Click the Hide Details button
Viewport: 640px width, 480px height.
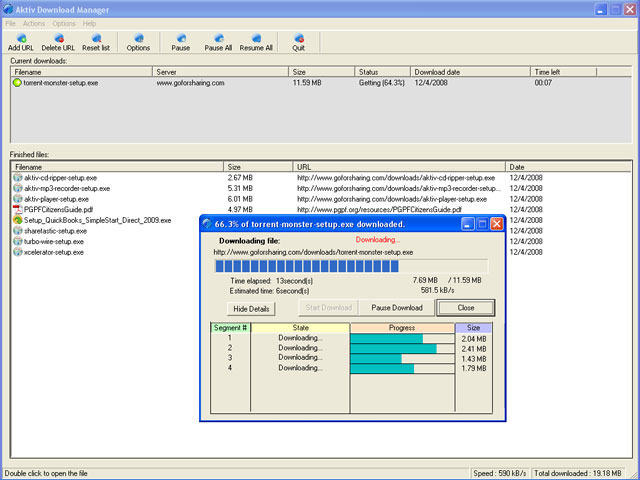251,309
